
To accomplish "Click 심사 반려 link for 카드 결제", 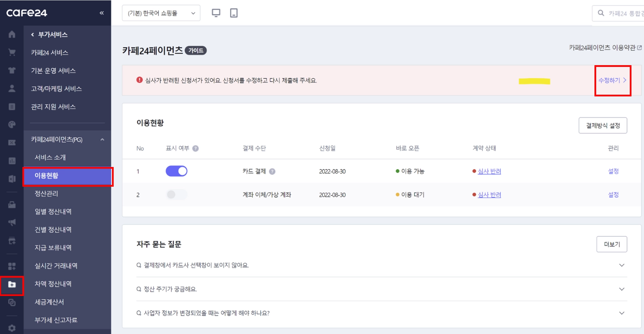I will [x=489, y=171].
